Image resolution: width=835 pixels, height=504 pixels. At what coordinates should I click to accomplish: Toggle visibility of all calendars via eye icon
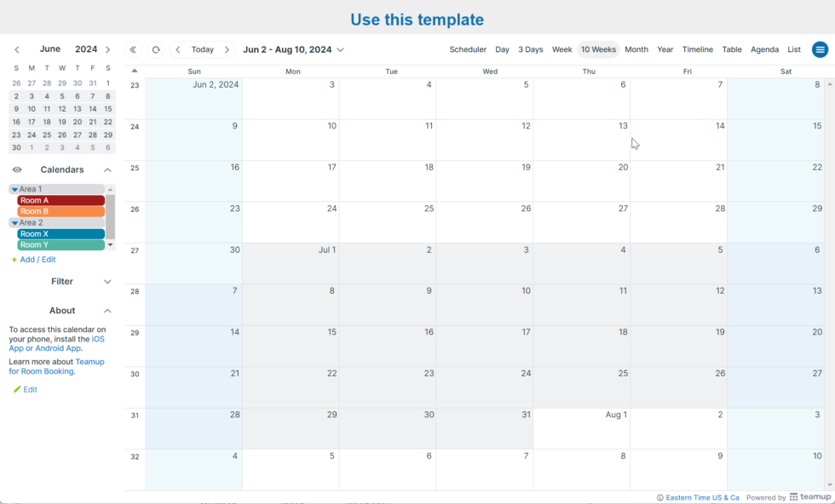click(x=16, y=169)
